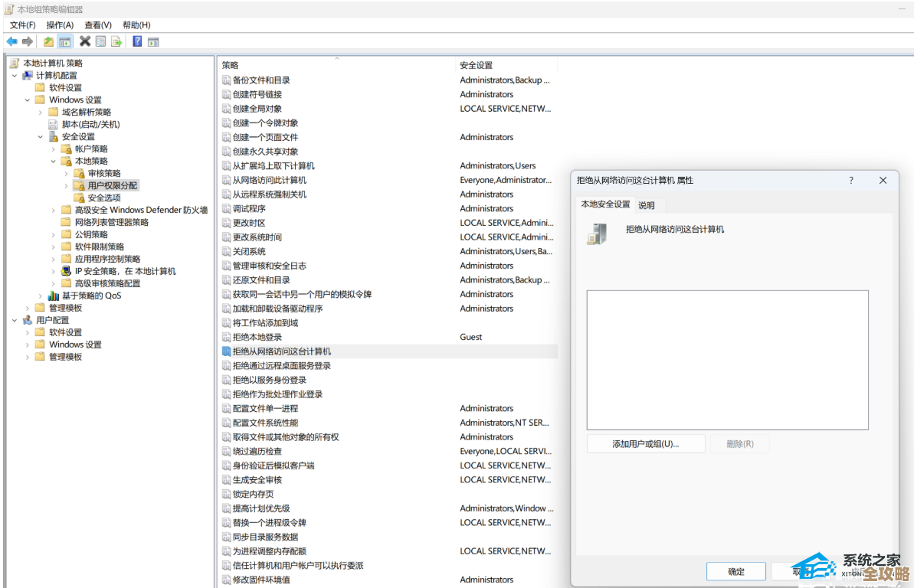Click the 添加用户或组(U) button
The width and height of the screenshot is (914, 588).
click(644, 443)
